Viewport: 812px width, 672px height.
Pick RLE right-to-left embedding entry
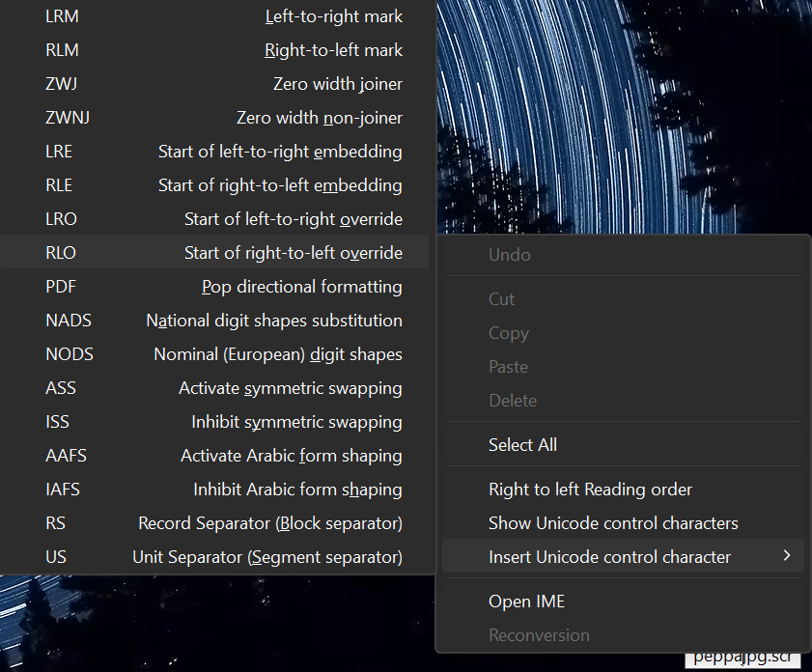click(x=222, y=185)
